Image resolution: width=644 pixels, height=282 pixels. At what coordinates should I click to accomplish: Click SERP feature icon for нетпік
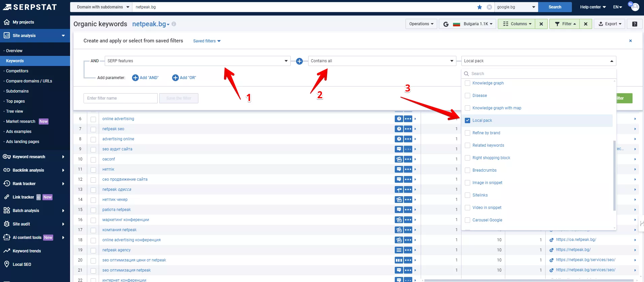coord(399,169)
